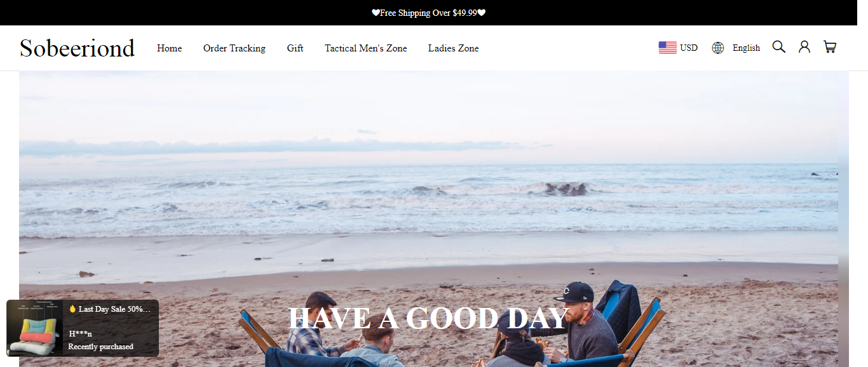The image size is (868, 367).
Task: Go to the Home menu item
Action: point(170,48)
